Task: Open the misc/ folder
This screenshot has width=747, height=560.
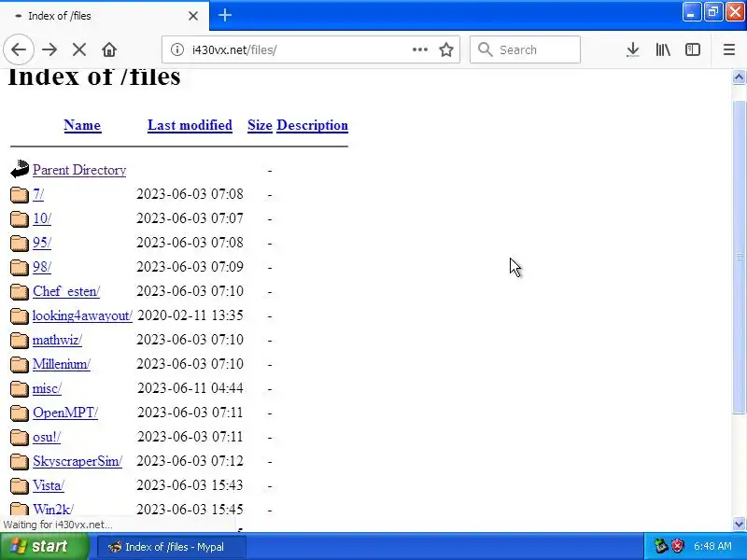Action: coord(47,388)
